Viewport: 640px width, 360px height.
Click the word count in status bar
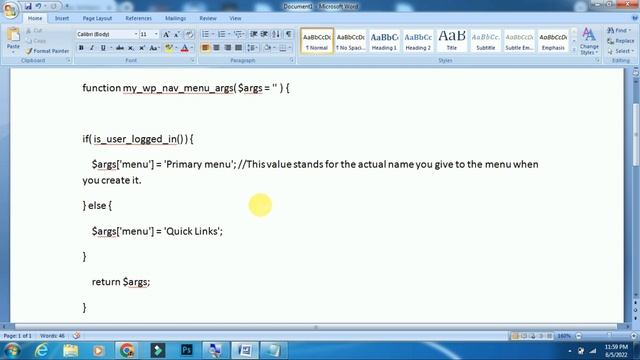point(52,336)
